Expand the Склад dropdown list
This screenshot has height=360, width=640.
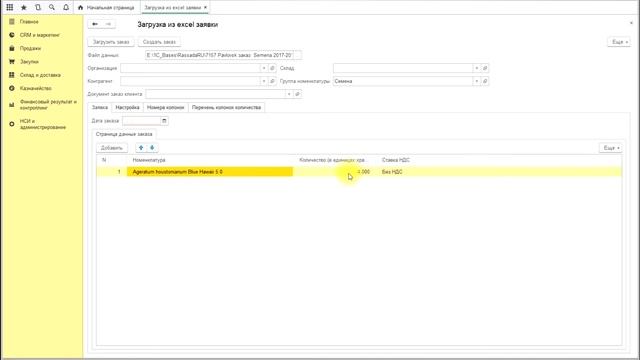pyautogui.click(x=476, y=68)
